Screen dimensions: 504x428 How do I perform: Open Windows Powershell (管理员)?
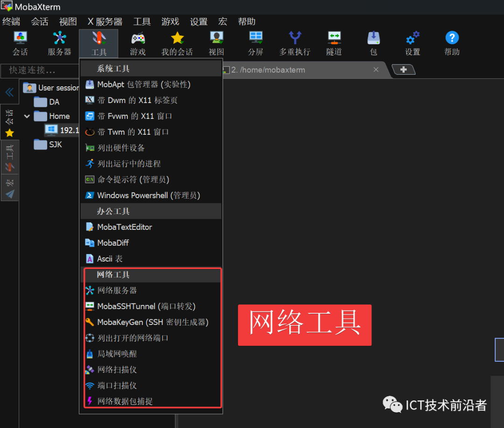[x=151, y=195]
